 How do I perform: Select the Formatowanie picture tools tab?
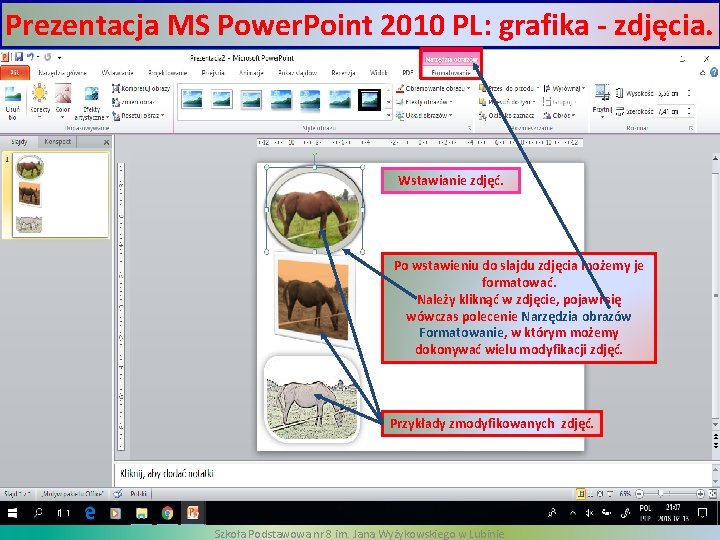[451, 73]
